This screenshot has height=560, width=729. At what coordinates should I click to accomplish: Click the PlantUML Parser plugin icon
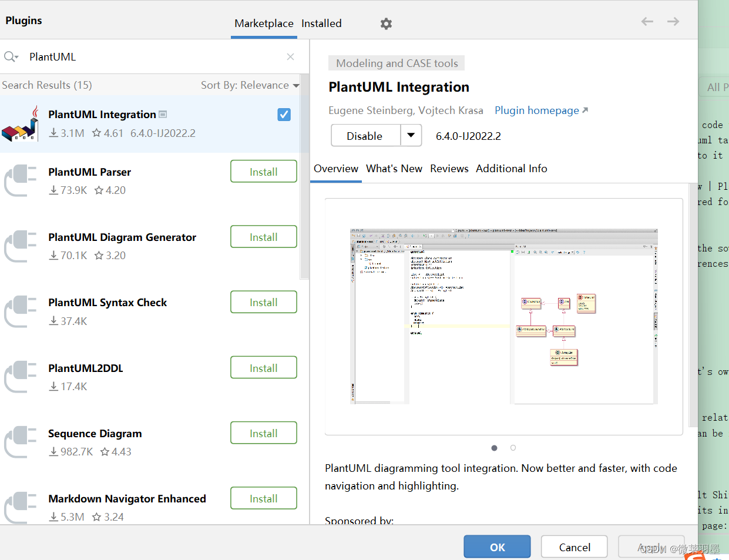(x=21, y=180)
